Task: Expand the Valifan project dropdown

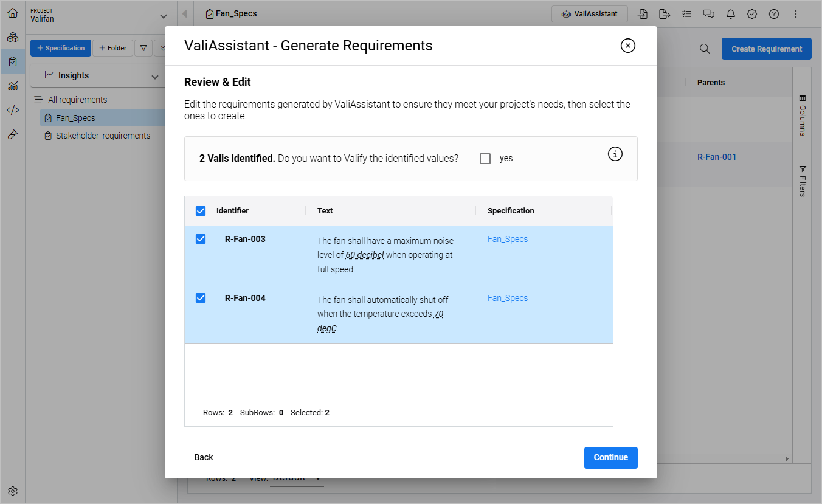Action: (162, 16)
